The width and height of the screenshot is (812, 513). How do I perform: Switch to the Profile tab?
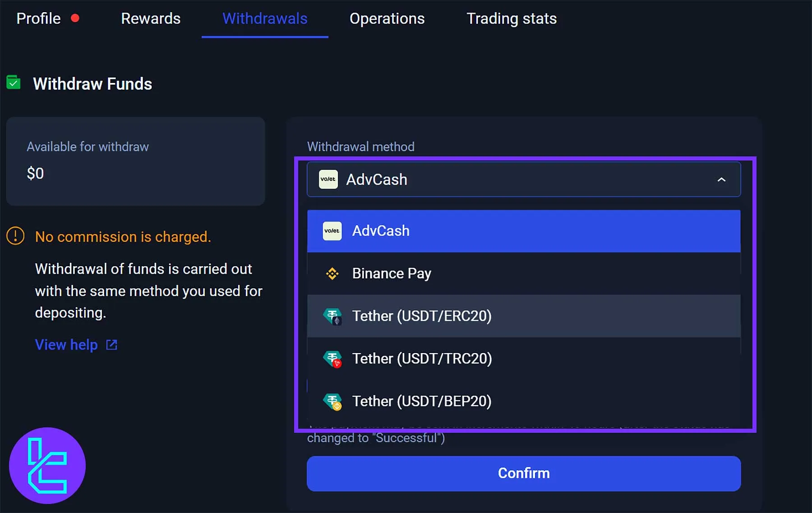tap(38, 18)
